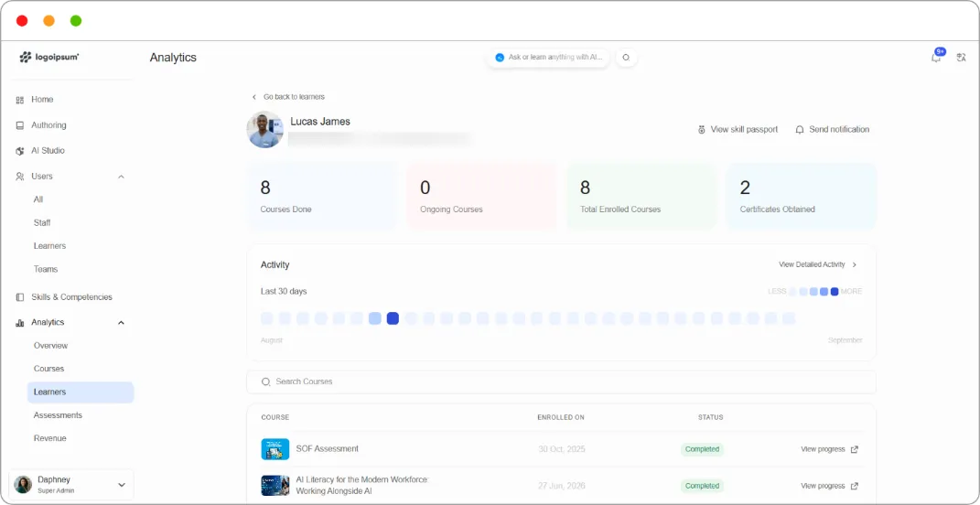Focus the Ask or learn anything with AI field
The width and height of the screenshot is (980, 505).
(x=549, y=58)
